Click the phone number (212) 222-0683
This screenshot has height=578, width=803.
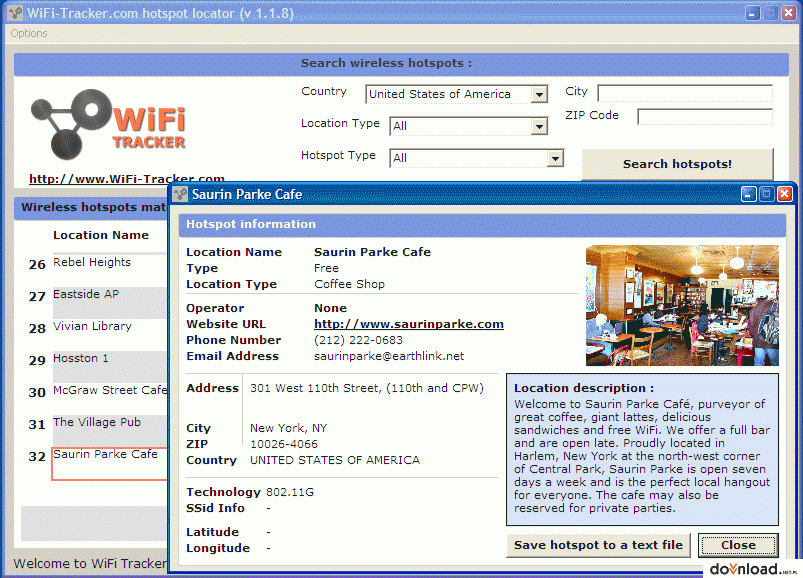pyautogui.click(x=358, y=340)
